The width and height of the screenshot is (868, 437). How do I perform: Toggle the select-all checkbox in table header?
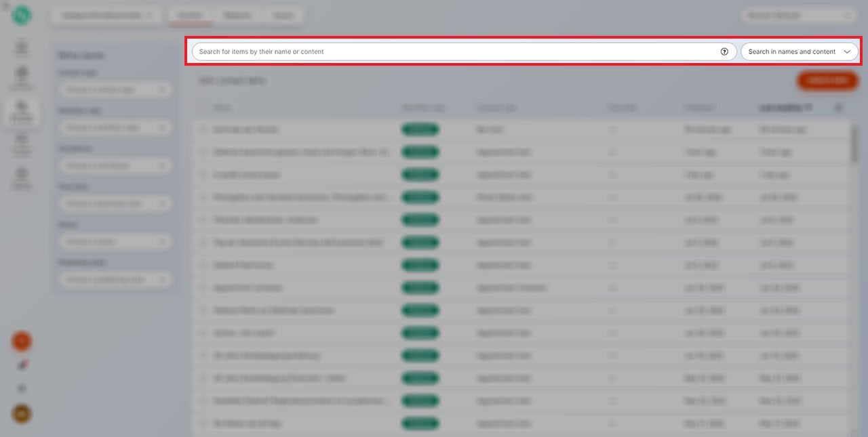point(203,108)
